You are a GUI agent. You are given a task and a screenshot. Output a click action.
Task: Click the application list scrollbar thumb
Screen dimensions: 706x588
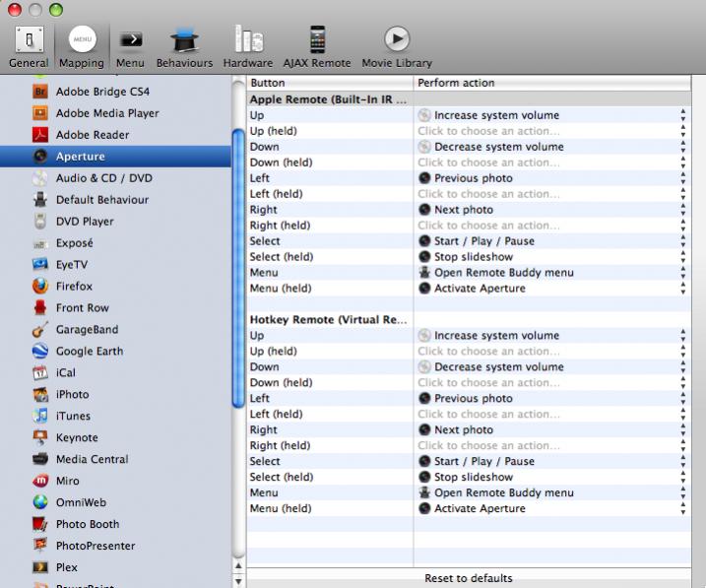238,268
